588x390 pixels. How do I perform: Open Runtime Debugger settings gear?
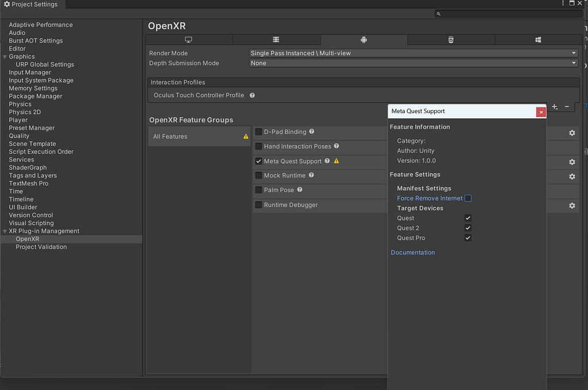tap(572, 205)
